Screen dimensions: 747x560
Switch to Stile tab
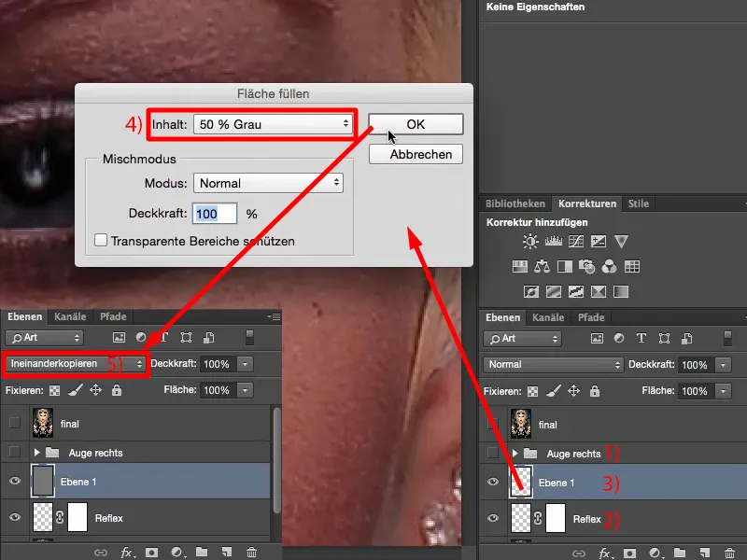639,203
